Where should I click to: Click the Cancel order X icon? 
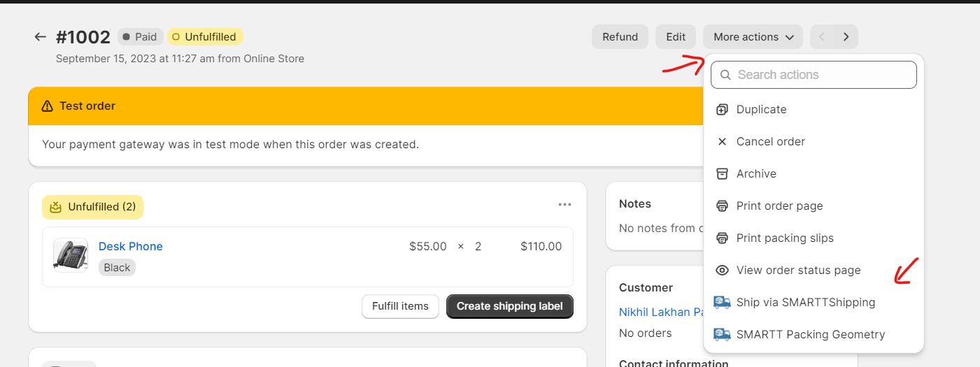click(723, 142)
